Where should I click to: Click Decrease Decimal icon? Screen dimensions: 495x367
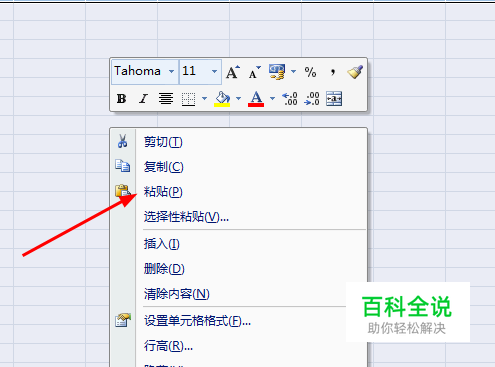(x=312, y=99)
